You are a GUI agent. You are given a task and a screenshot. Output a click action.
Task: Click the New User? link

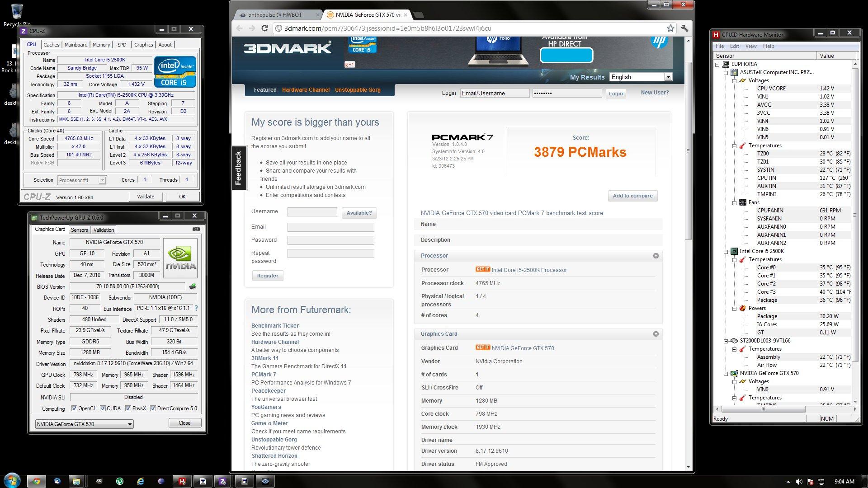pos(655,93)
